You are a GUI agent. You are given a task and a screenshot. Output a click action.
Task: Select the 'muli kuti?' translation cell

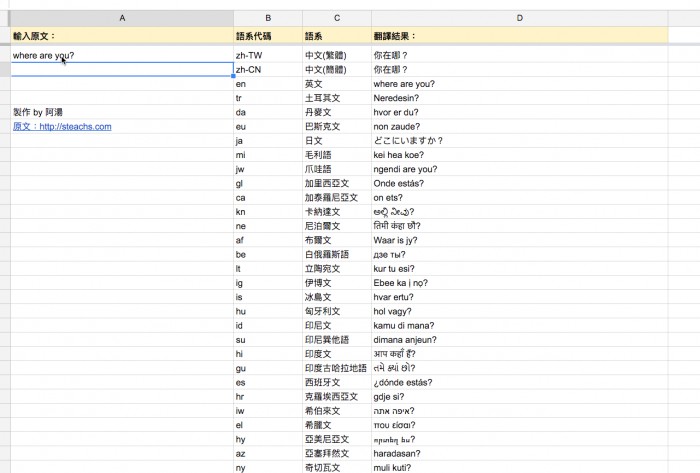pos(520,468)
